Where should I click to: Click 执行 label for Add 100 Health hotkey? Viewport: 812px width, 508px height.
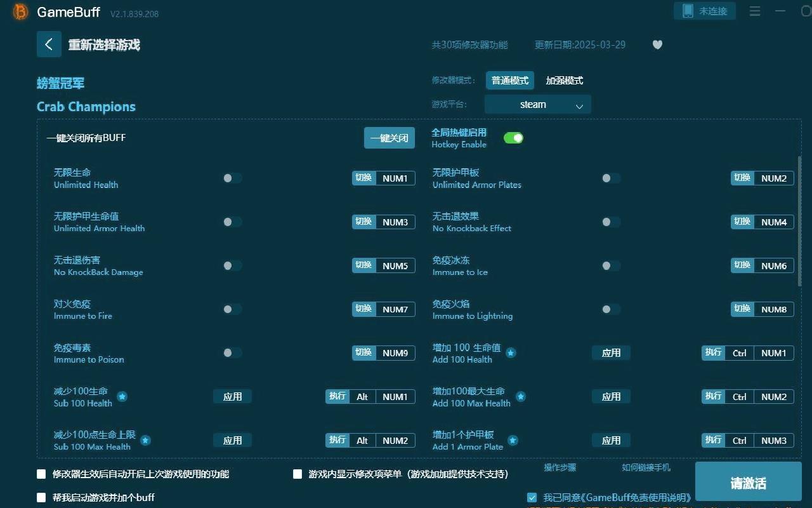click(x=714, y=352)
